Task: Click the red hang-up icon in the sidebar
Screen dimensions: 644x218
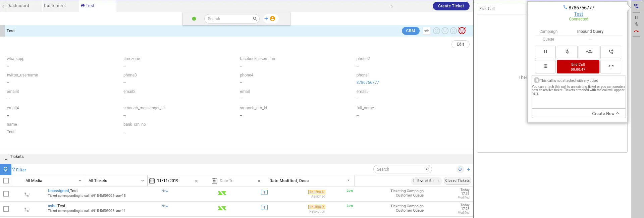Action: pos(636,31)
